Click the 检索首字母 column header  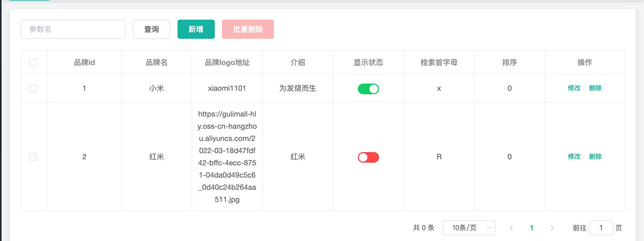click(x=439, y=63)
